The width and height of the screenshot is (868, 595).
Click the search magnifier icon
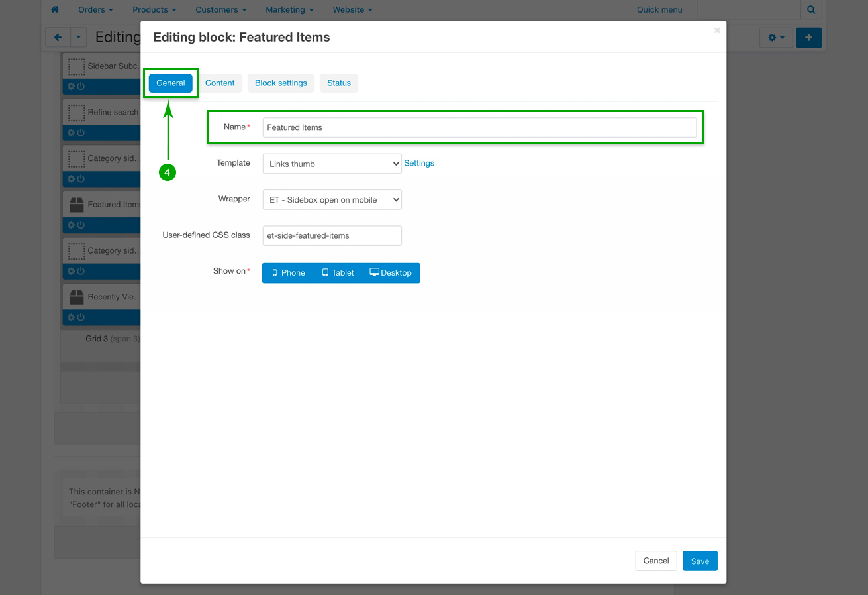(x=811, y=10)
